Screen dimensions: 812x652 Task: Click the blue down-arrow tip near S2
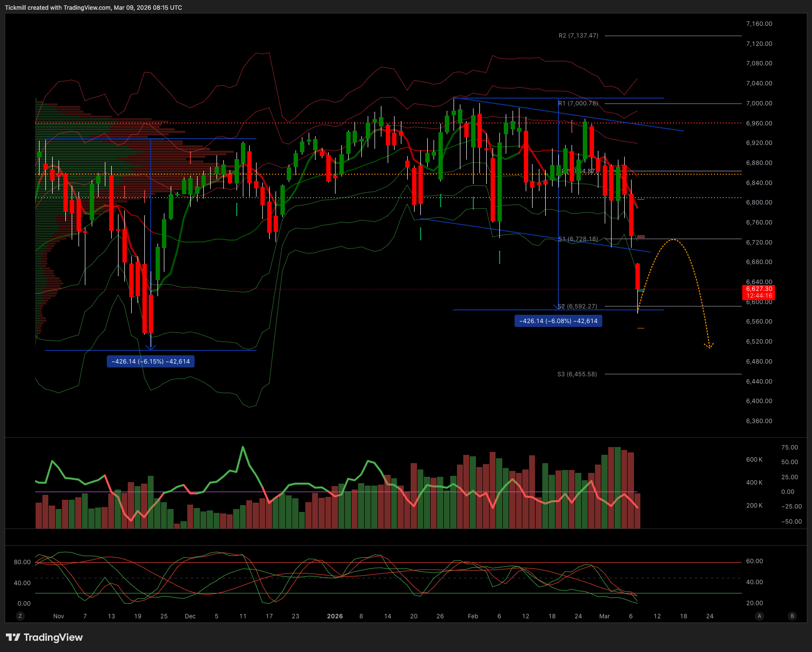(557, 307)
